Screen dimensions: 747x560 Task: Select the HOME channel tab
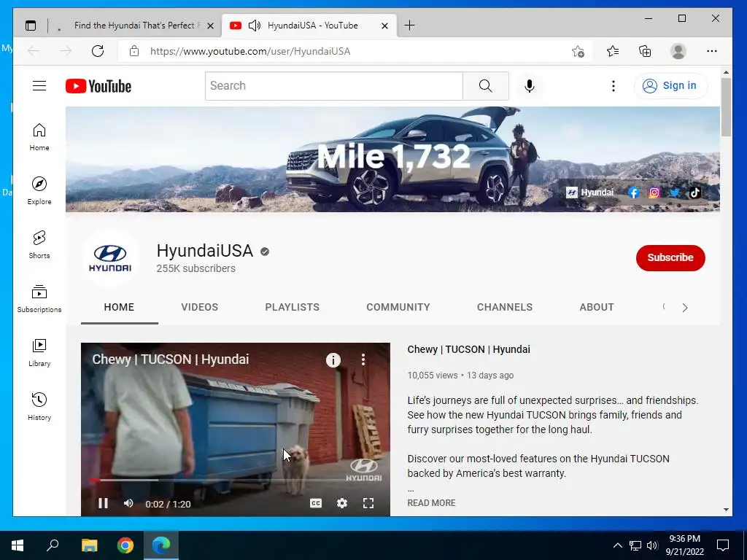119,307
